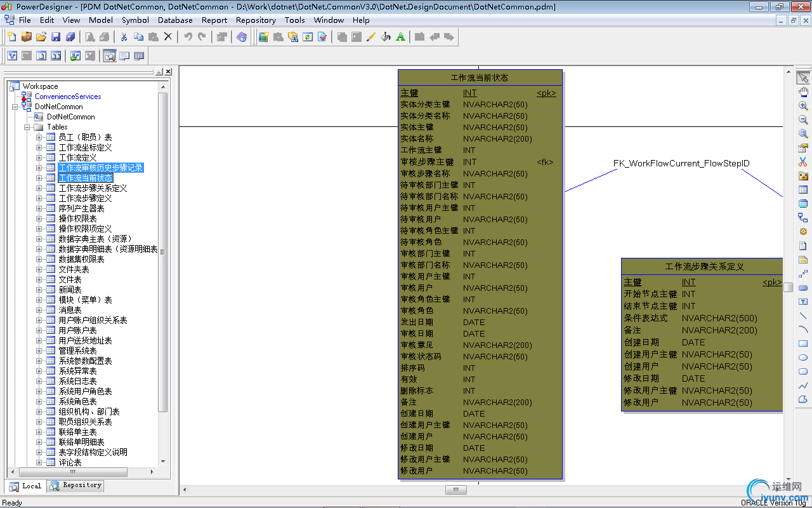Click the Check Model toolbar icon

(322, 37)
